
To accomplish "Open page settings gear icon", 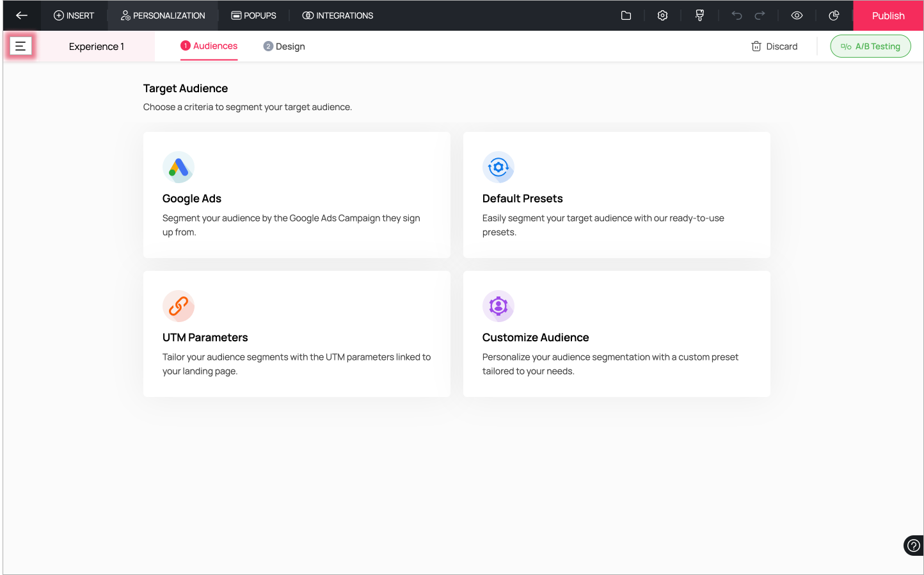I will point(662,15).
